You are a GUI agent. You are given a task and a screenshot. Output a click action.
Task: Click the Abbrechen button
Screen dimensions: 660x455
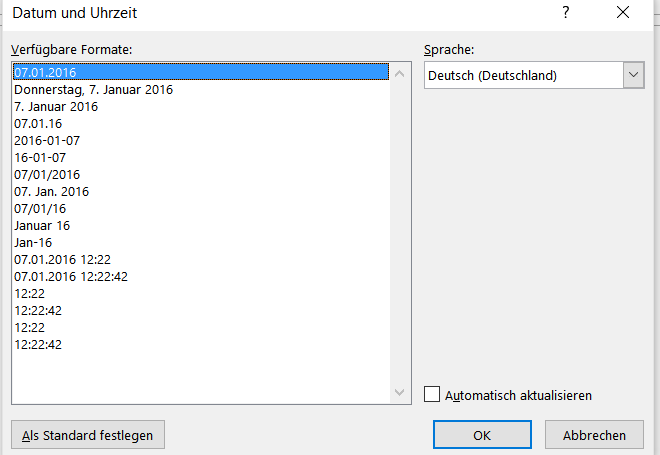(x=594, y=435)
